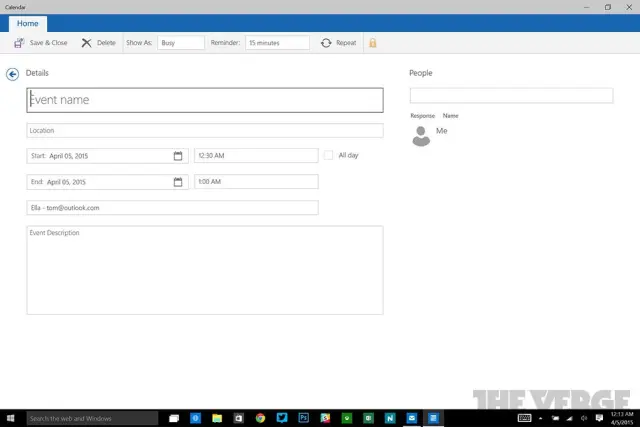
Task: Click the People invite field
Action: click(511, 96)
